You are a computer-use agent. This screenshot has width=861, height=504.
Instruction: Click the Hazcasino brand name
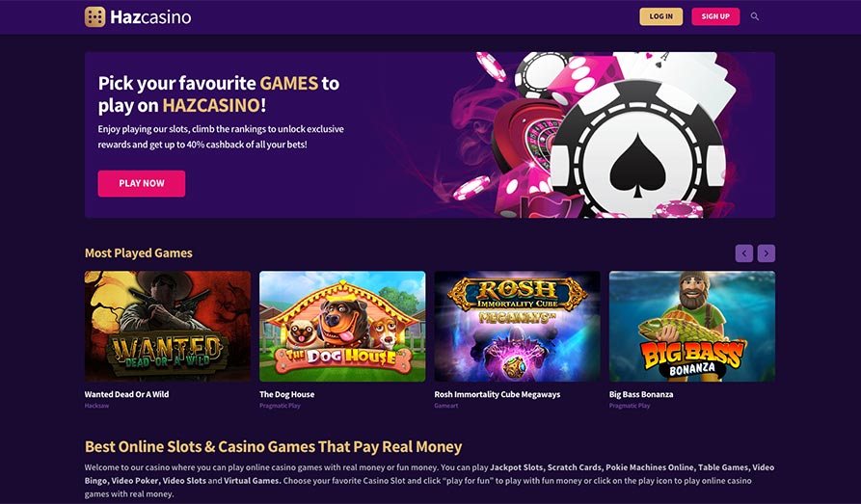[x=150, y=16]
